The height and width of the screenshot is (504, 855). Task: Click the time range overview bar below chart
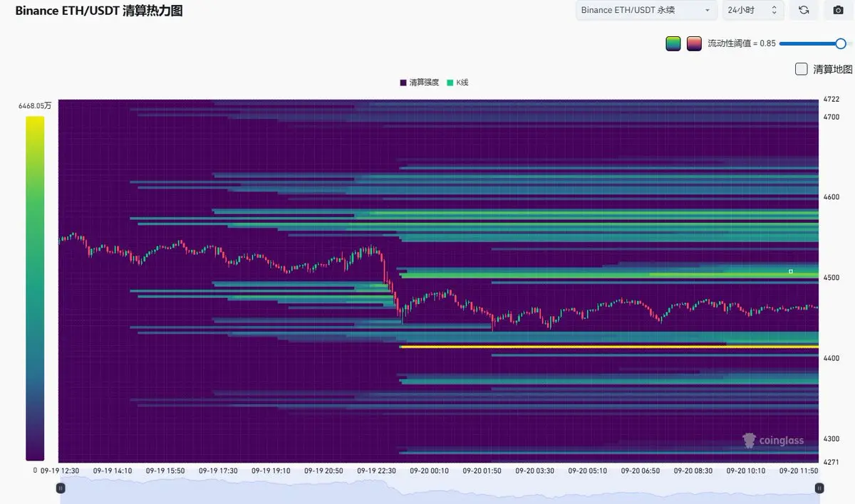click(x=440, y=490)
